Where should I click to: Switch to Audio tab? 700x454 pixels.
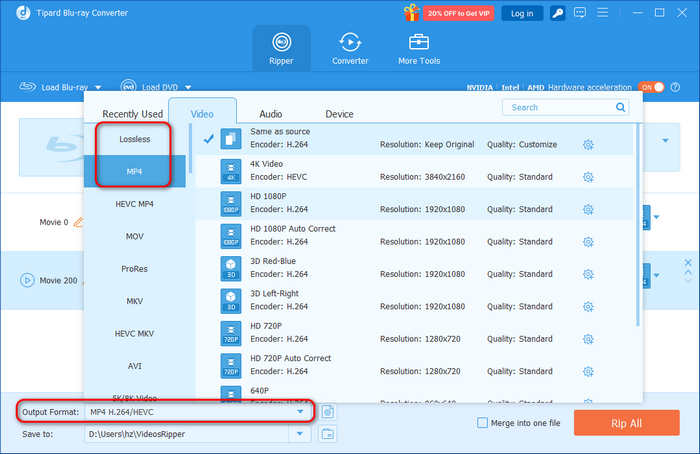(271, 114)
